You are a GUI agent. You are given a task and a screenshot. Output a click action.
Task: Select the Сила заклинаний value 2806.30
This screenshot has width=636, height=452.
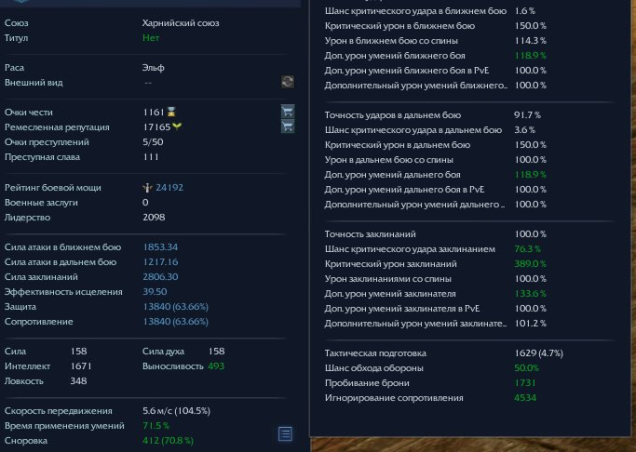point(160,276)
